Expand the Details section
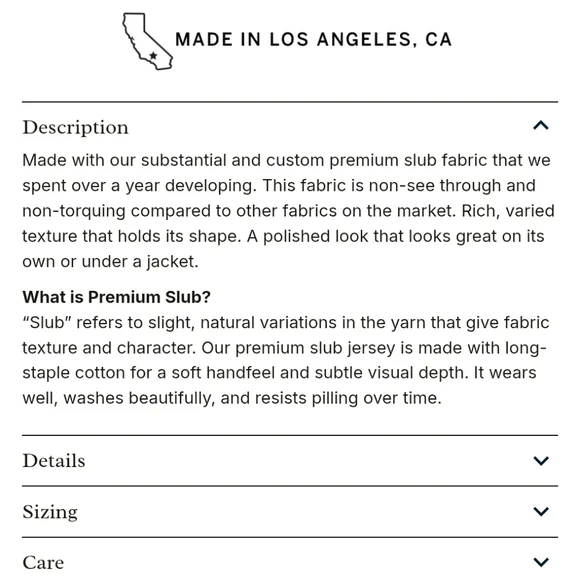 pos(290,461)
